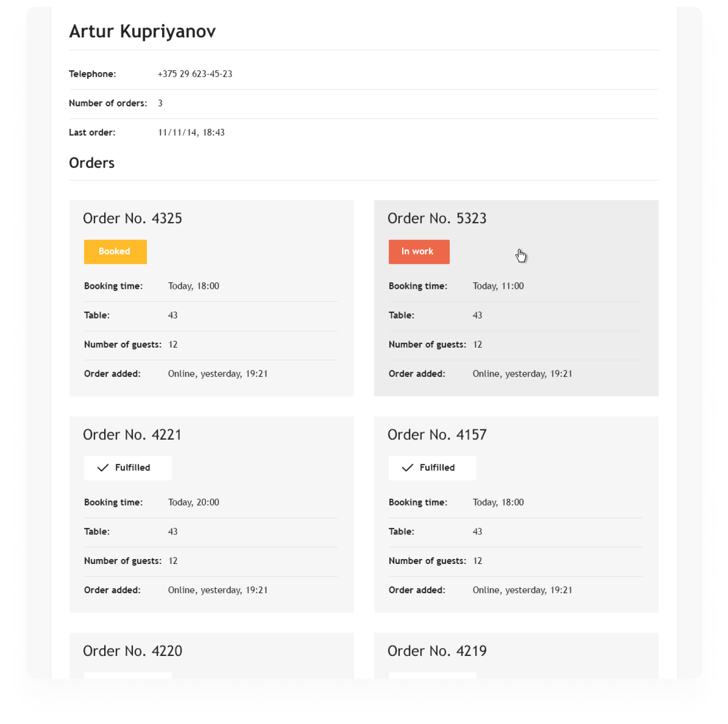Click booking time Today, 18:00 in order 4325
The height and width of the screenshot is (724, 728).
(194, 286)
